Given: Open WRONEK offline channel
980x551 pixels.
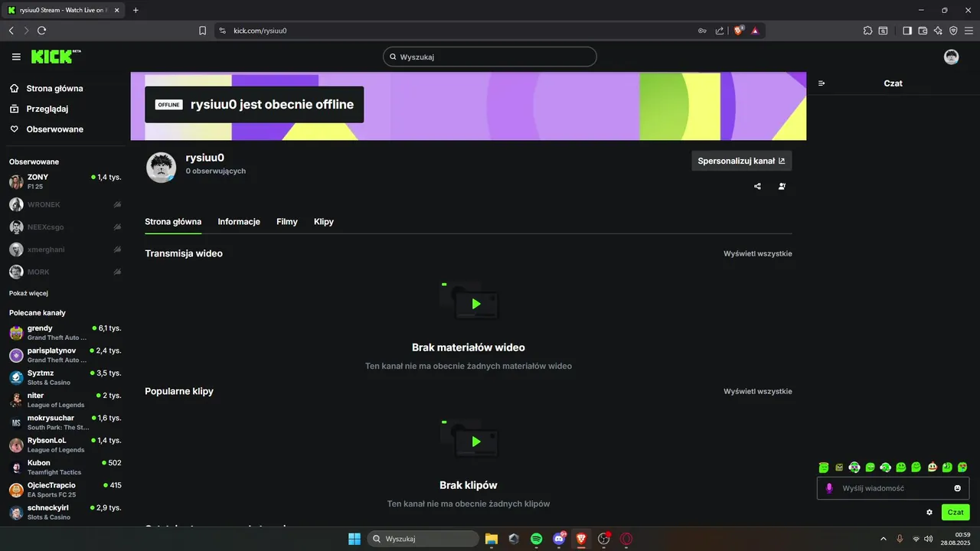Looking at the screenshot, I should 65,204.
